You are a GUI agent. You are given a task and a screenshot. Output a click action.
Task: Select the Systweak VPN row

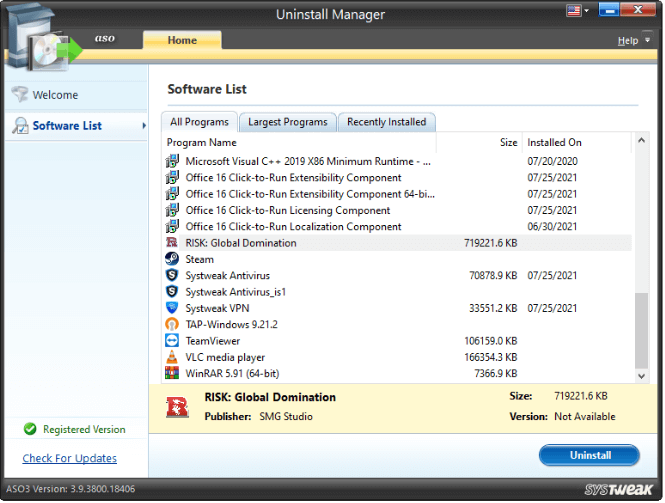(398, 308)
